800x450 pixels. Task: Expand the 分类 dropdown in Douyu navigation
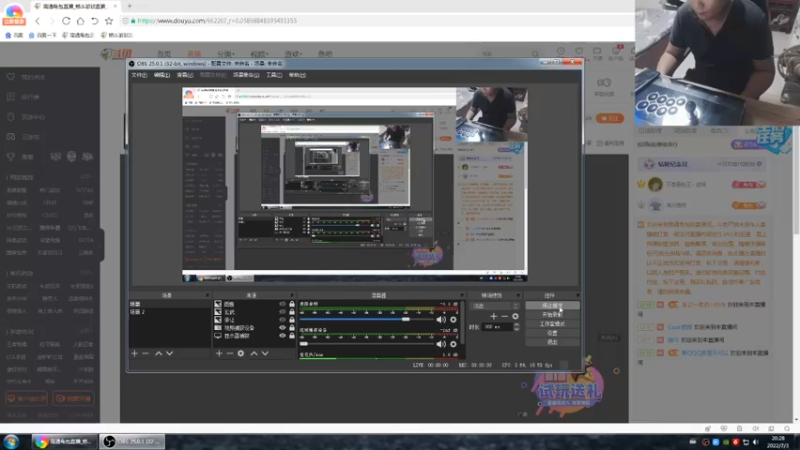tap(226, 54)
